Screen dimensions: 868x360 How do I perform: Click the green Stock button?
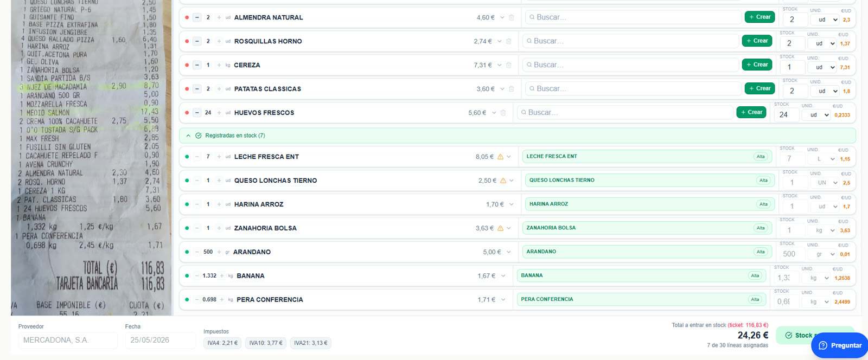click(x=815, y=335)
